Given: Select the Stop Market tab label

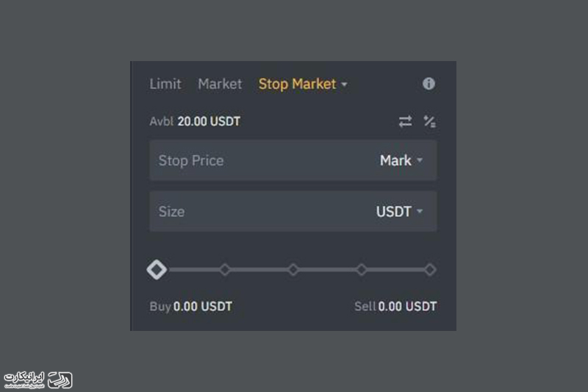Looking at the screenshot, I should (298, 84).
